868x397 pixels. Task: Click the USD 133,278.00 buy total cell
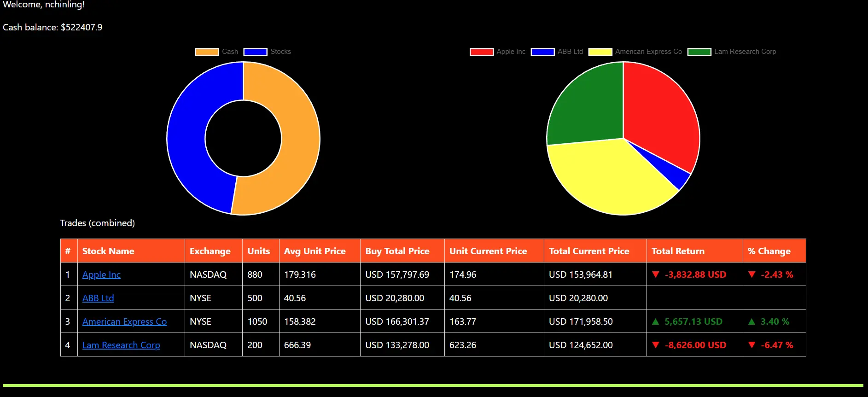tap(402, 345)
